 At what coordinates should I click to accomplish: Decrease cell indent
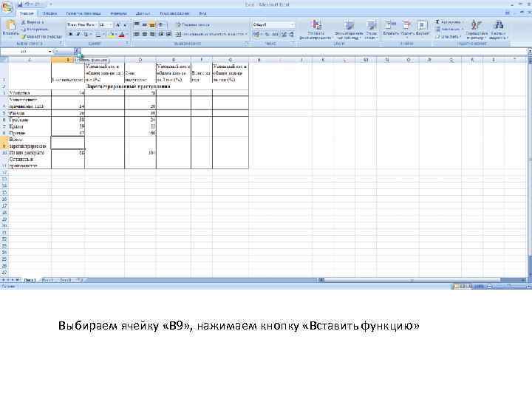point(161,34)
